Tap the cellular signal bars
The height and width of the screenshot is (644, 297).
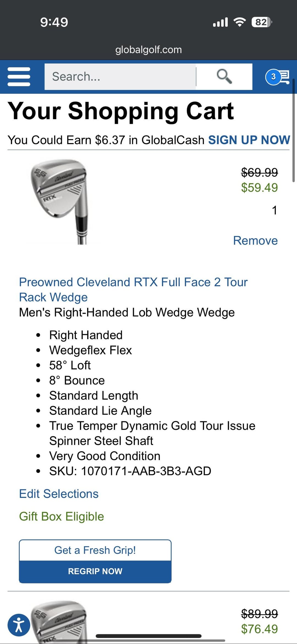pos(220,22)
